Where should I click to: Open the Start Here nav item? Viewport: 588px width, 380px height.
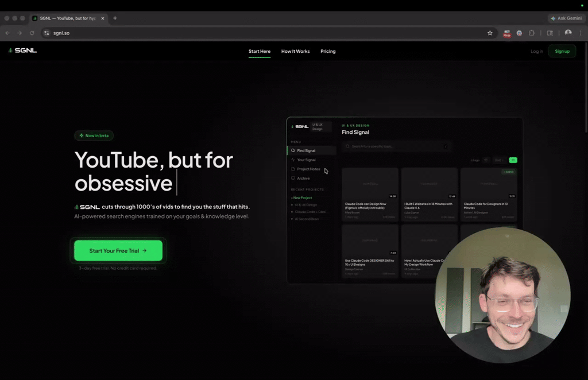click(x=260, y=51)
